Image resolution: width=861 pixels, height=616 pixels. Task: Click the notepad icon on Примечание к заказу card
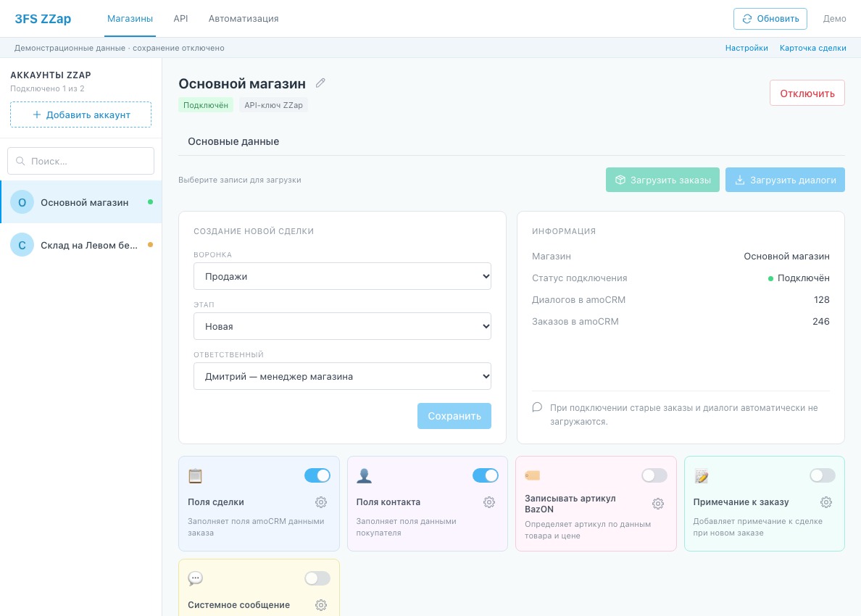702,475
